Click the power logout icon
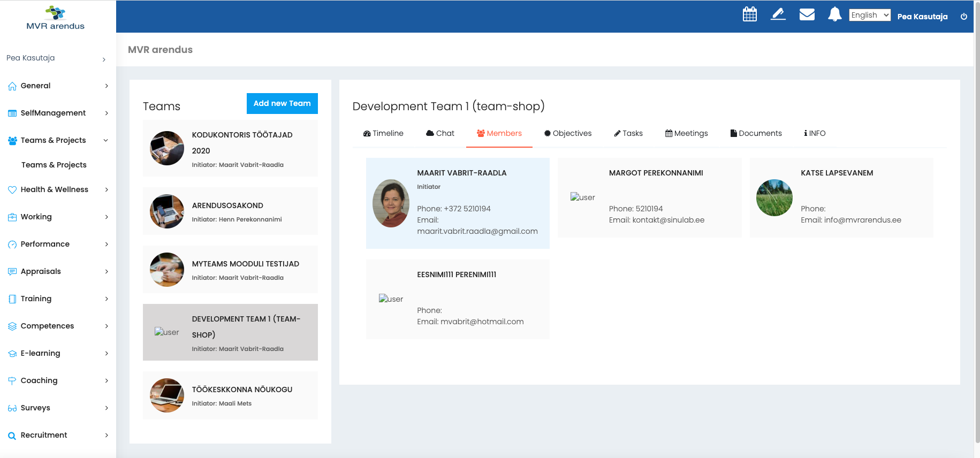Screen dimensions: 980x458 pyautogui.click(x=964, y=17)
